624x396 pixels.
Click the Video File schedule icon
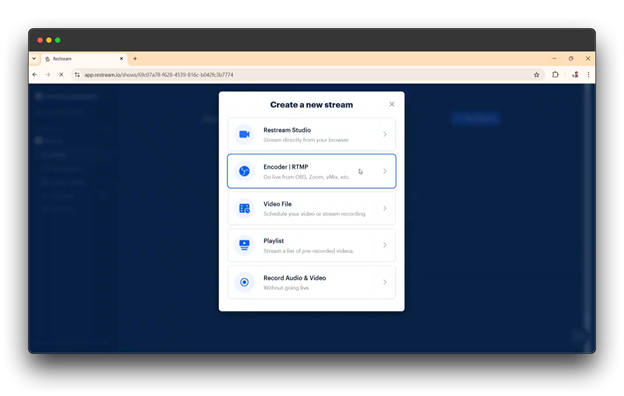pyautogui.click(x=244, y=208)
